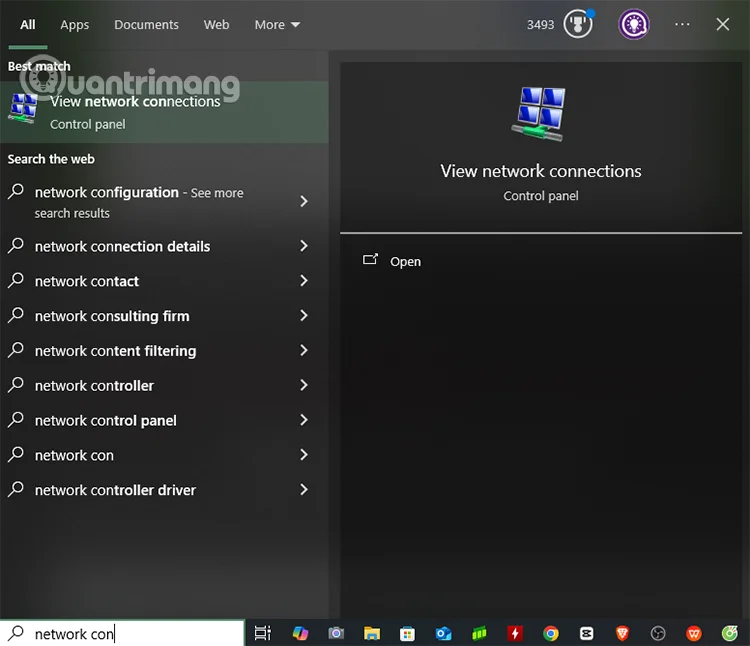Expand the network con suggestion arrow
This screenshot has height=646, width=750.
tap(304, 455)
